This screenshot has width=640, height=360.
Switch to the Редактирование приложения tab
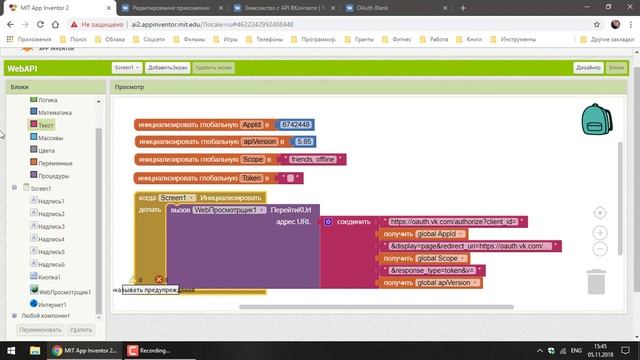tap(173, 8)
